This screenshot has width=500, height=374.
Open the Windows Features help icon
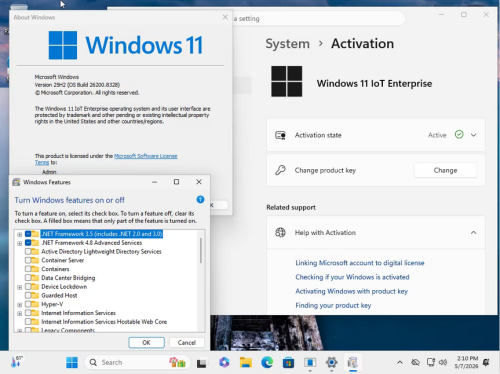tap(200, 199)
